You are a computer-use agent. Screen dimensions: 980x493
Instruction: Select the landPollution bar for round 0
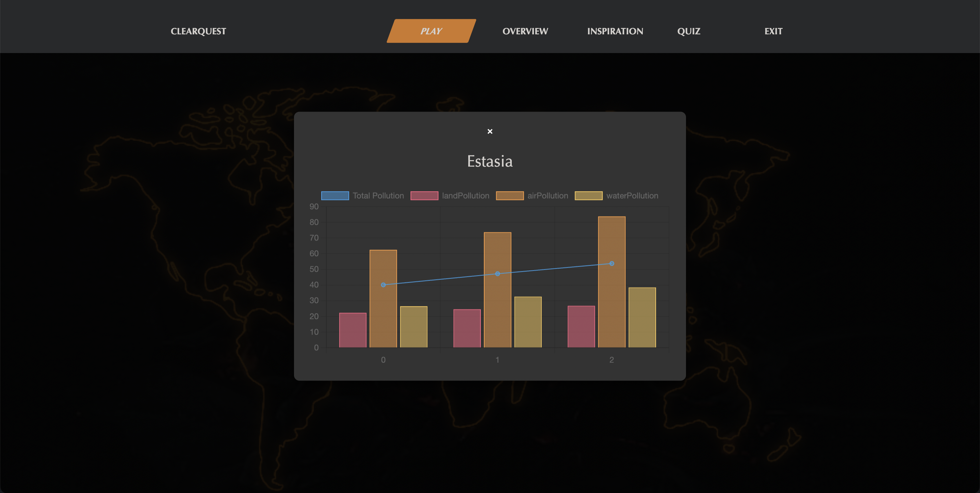(353, 330)
